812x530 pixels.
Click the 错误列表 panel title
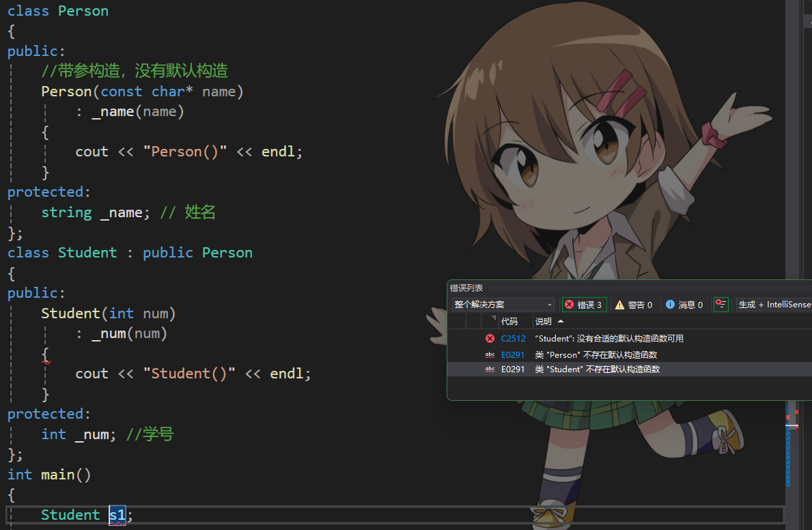pyautogui.click(x=466, y=288)
